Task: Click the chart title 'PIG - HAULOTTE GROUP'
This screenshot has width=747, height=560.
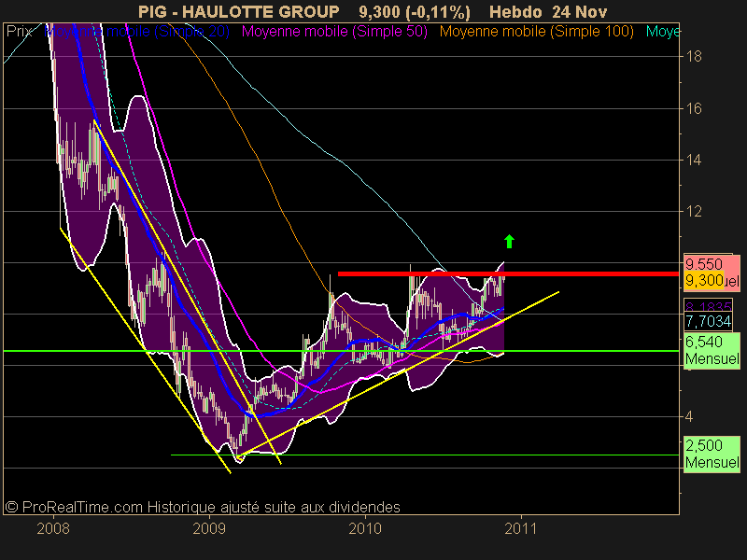Action: click(239, 11)
